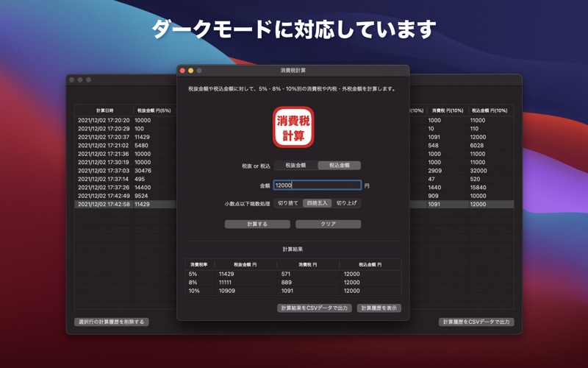588x368 pixels.
Task: Select the 8% row in results table
Action: pos(293,283)
